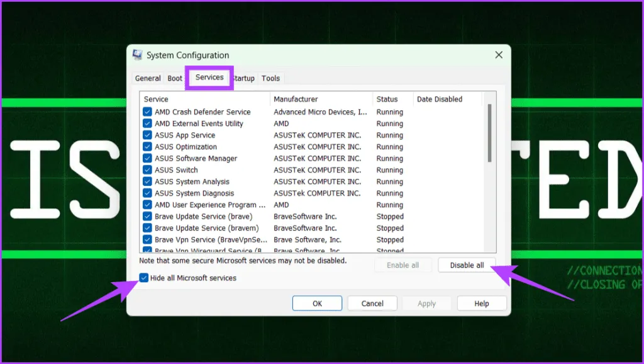Toggle the ASUS App Service checkbox
Screen dimensions: 644x364
click(147, 135)
